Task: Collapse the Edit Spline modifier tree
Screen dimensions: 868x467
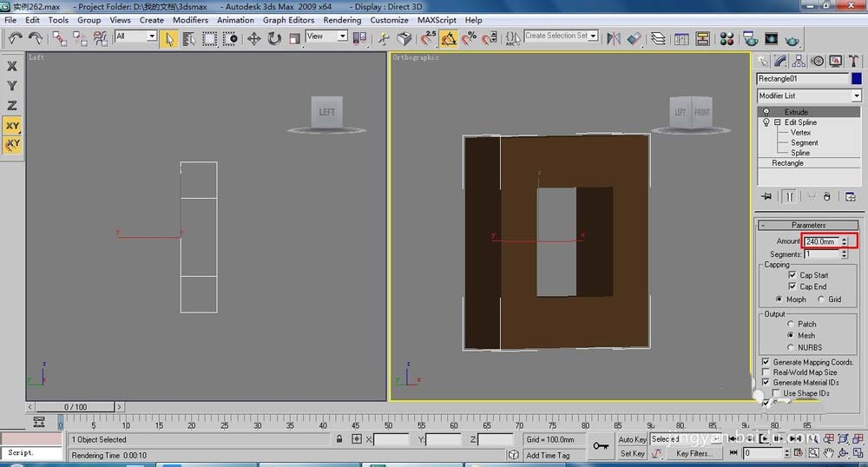Action: tap(778, 122)
